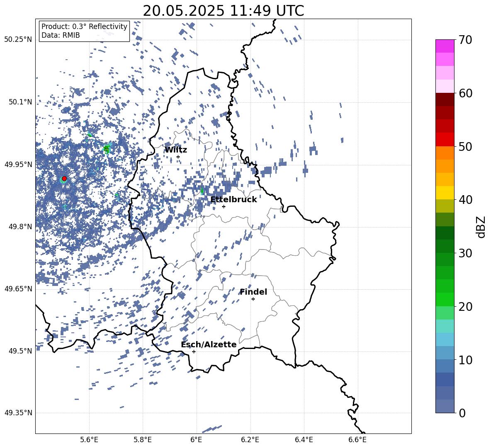Pick the bright green swatch above 20 dBZ
The image size is (491, 448).
pyautogui.click(x=445, y=299)
